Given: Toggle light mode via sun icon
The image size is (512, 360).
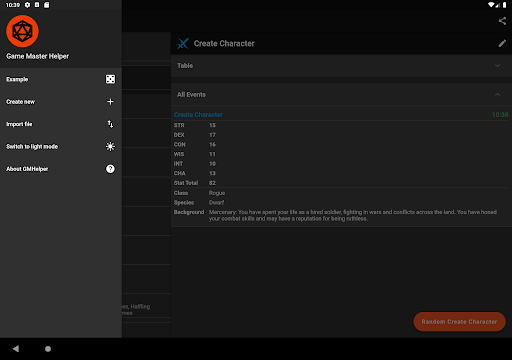Looking at the screenshot, I should click(110, 146).
